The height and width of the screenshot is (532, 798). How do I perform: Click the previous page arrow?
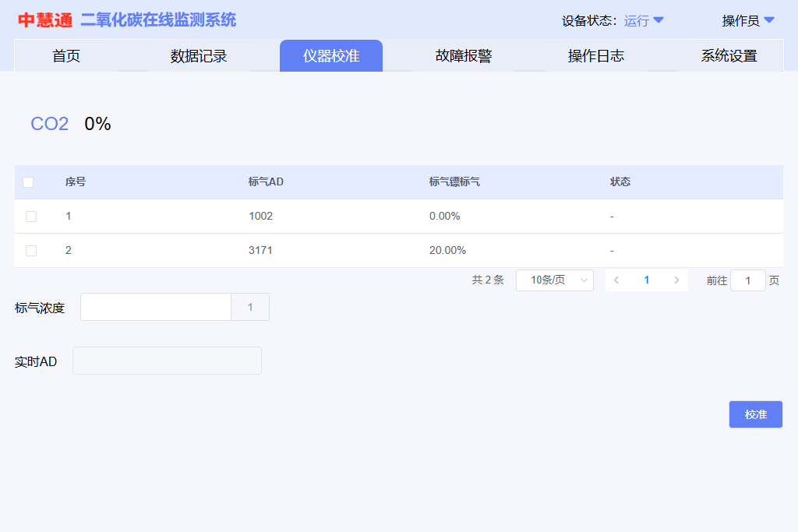tap(616, 280)
